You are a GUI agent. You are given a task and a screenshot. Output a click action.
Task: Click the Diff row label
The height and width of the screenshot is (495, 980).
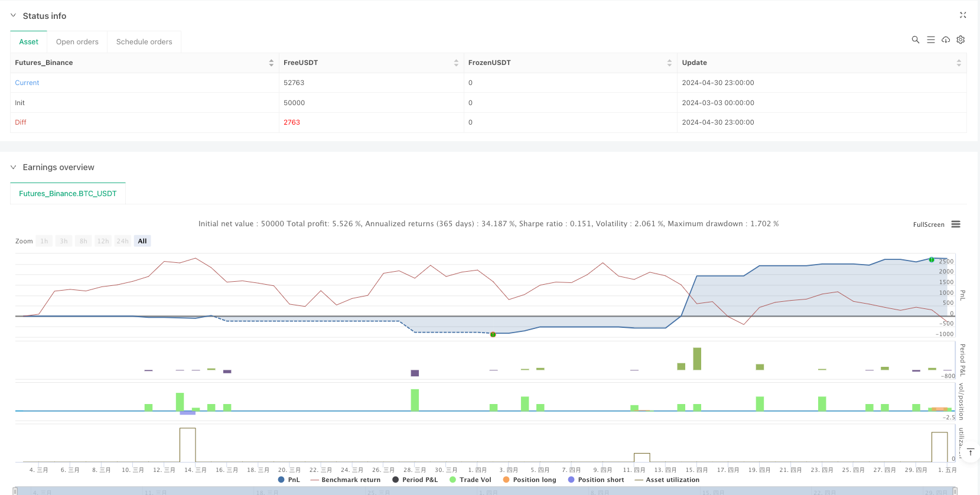tap(21, 122)
